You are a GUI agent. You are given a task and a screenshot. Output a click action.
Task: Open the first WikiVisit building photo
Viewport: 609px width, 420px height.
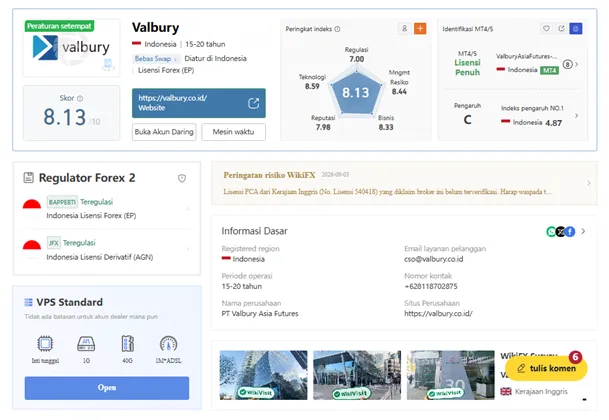(263, 375)
